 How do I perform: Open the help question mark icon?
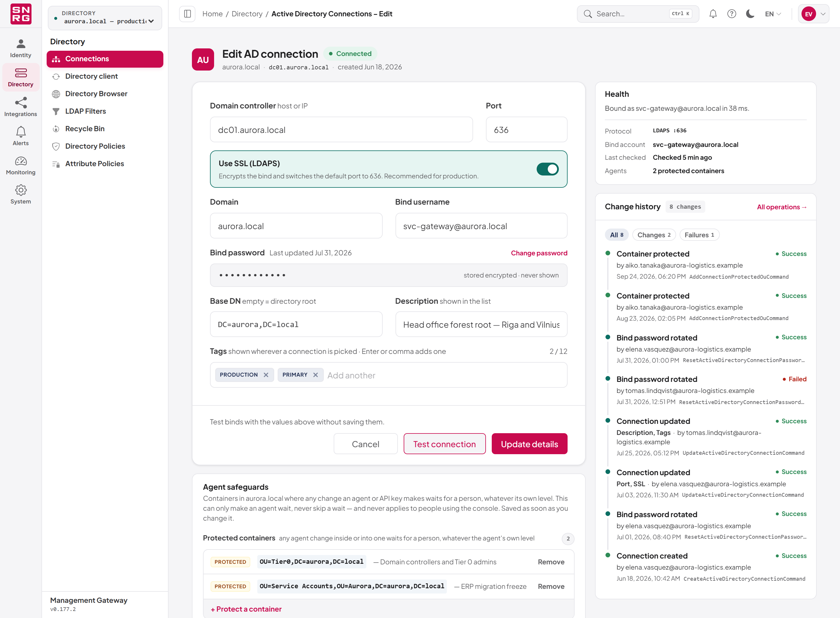coord(731,14)
